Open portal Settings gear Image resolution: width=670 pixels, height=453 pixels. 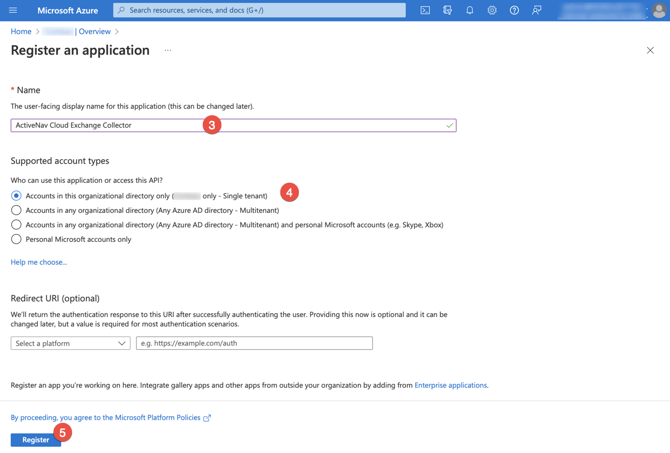tap(492, 10)
